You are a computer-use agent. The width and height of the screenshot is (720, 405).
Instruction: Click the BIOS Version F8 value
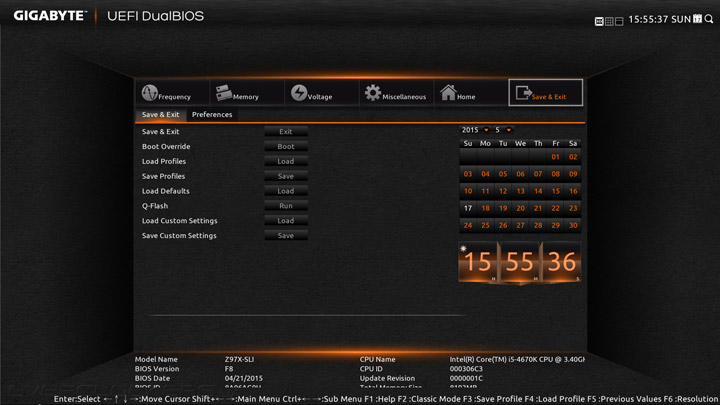pyautogui.click(x=229, y=369)
